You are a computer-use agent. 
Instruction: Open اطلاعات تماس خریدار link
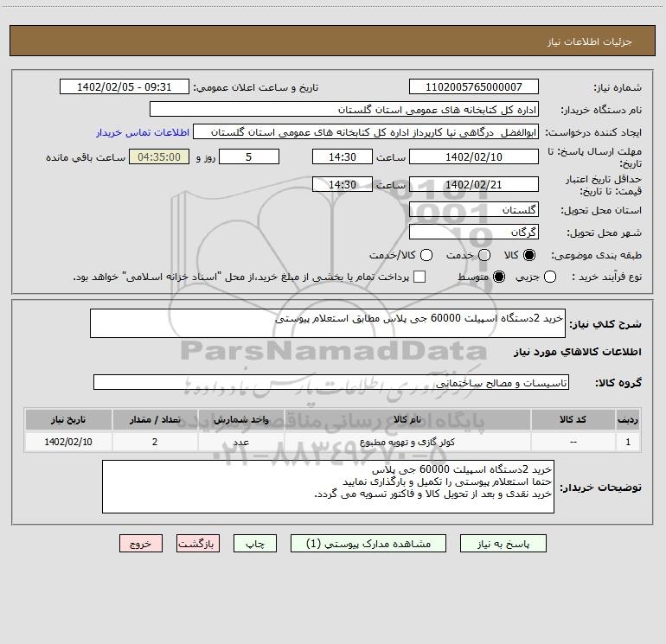(x=143, y=132)
